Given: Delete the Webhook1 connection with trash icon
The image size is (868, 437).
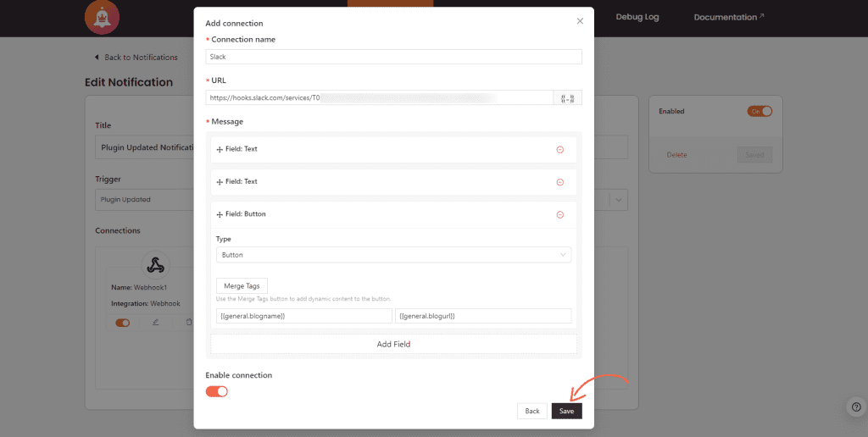Looking at the screenshot, I should (188, 322).
